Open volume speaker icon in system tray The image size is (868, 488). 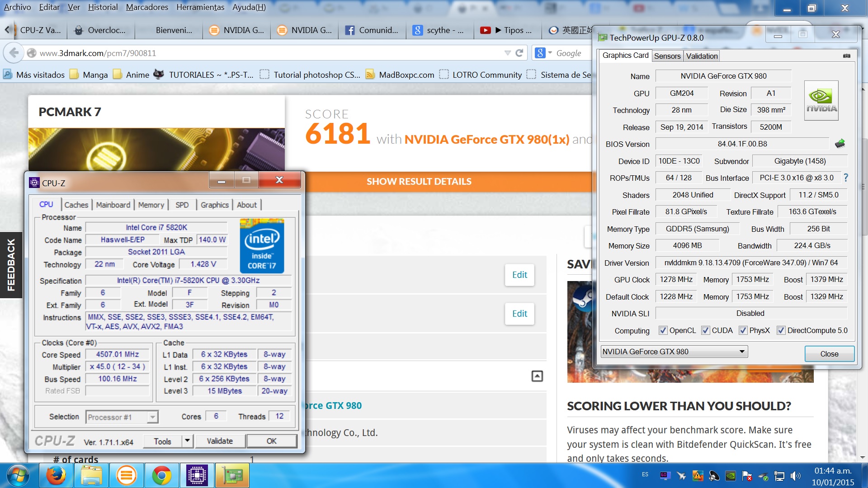click(795, 475)
